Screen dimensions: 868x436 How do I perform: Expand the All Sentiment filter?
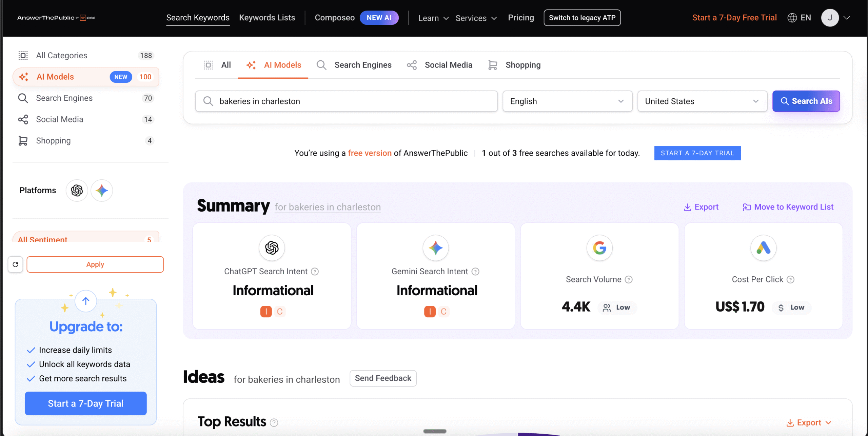click(x=86, y=237)
